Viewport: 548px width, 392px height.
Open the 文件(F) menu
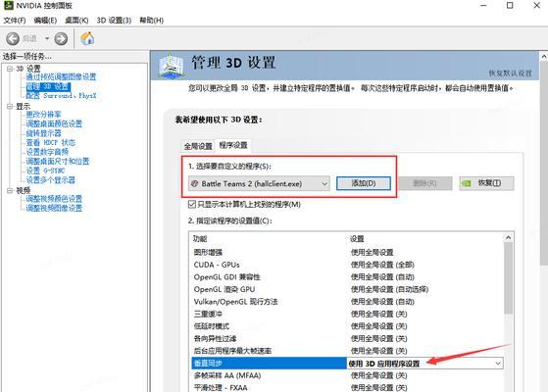15,21
